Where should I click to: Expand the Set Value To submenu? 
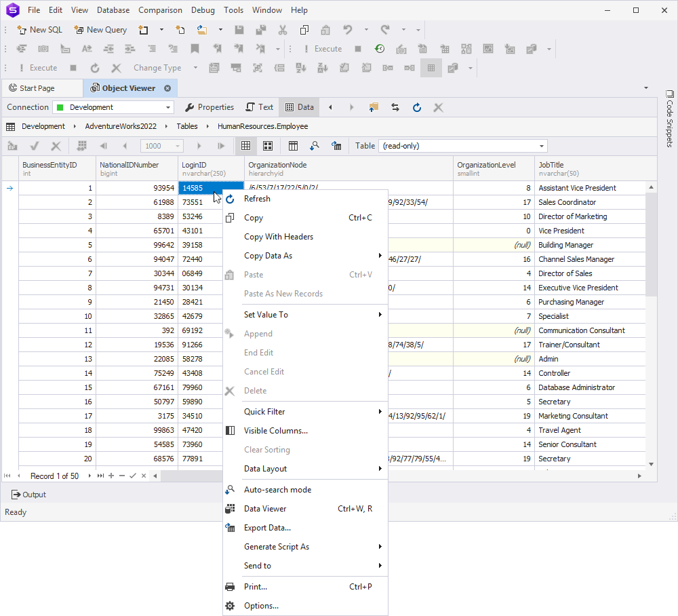click(x=305, y=315)
